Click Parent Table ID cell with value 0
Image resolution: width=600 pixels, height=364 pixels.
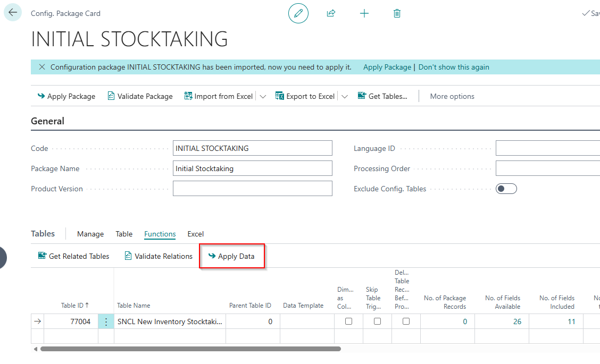[253, 321]
